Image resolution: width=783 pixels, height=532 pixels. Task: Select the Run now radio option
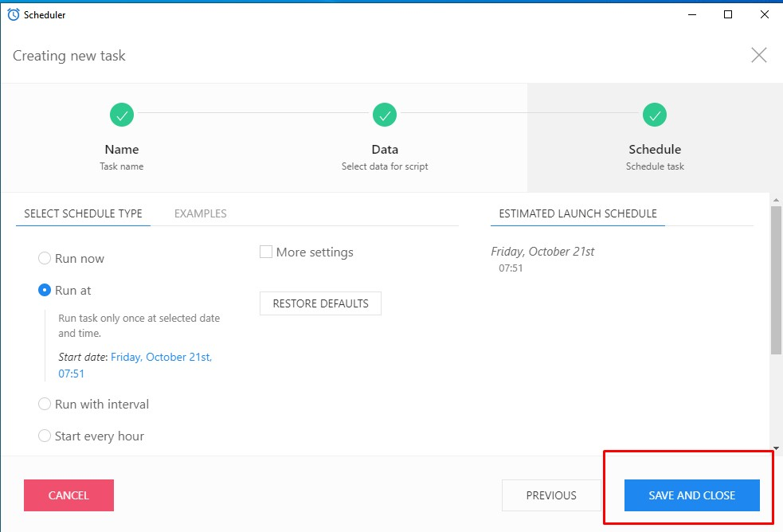pos(45,258)
